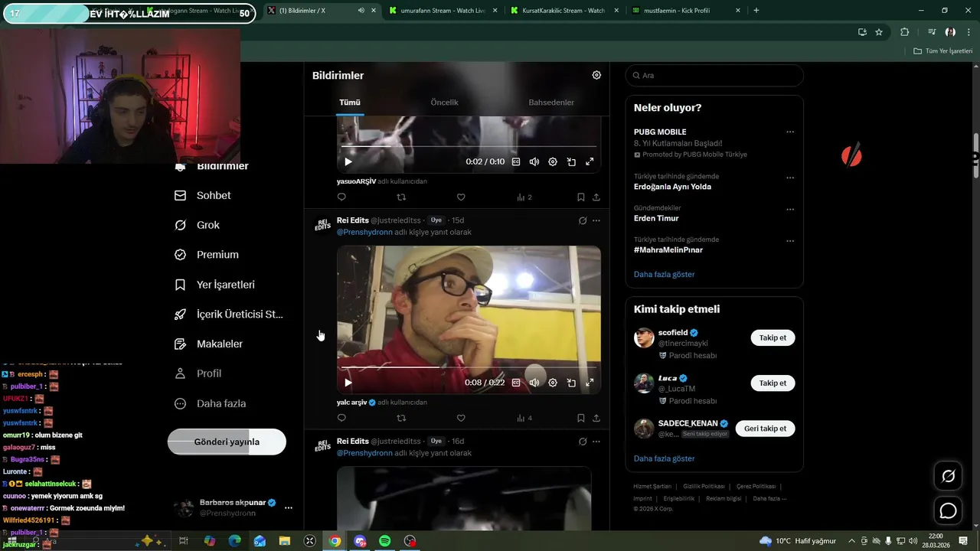Go to Profil in the sidebar

198,373
